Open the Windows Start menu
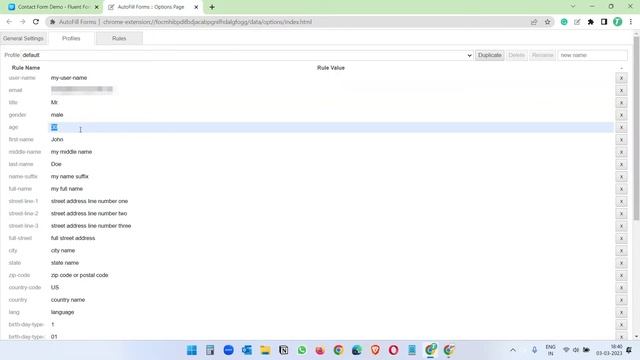Viewport: 640px width, 360px height. [191, 350]
